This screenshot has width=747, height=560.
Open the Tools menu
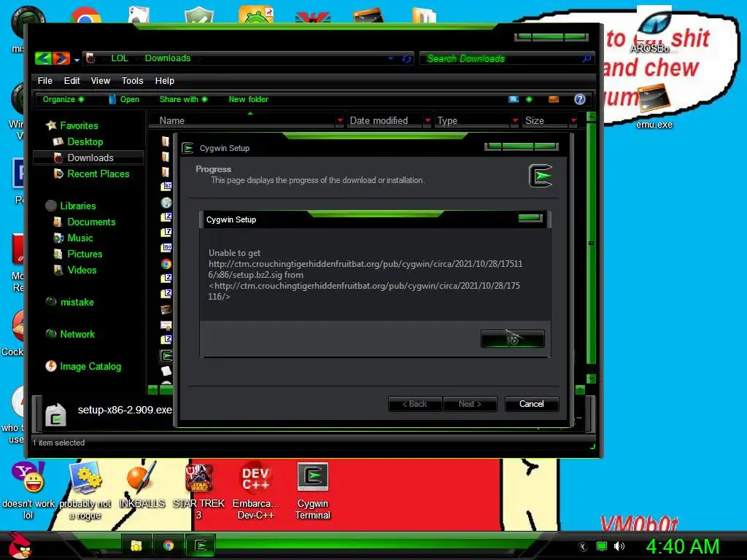(132, 80)
